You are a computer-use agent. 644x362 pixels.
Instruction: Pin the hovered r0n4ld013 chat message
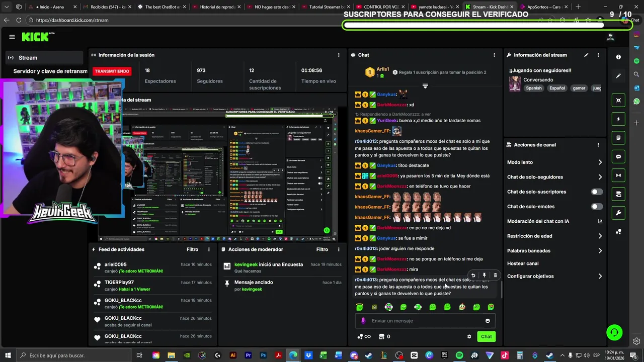(484, 275)
